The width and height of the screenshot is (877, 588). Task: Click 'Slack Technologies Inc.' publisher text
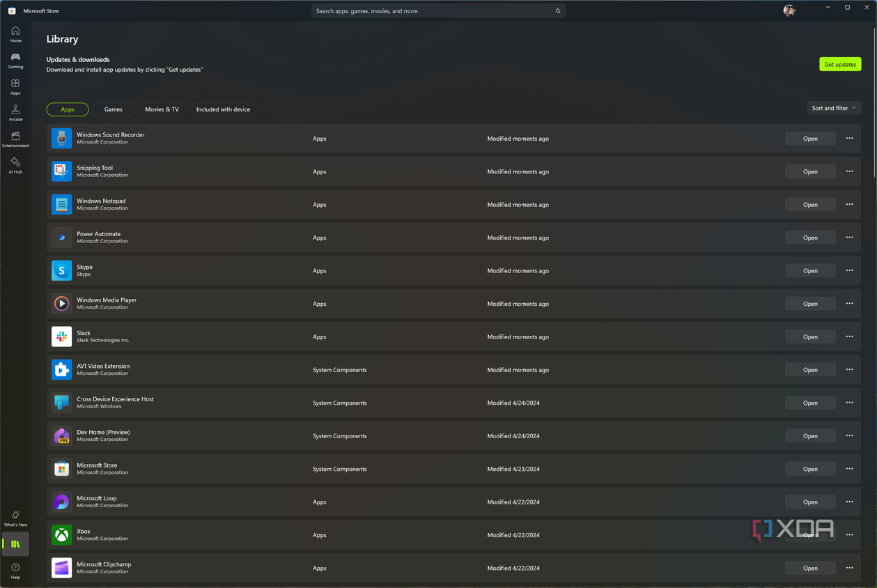click(x=103, y=340)
